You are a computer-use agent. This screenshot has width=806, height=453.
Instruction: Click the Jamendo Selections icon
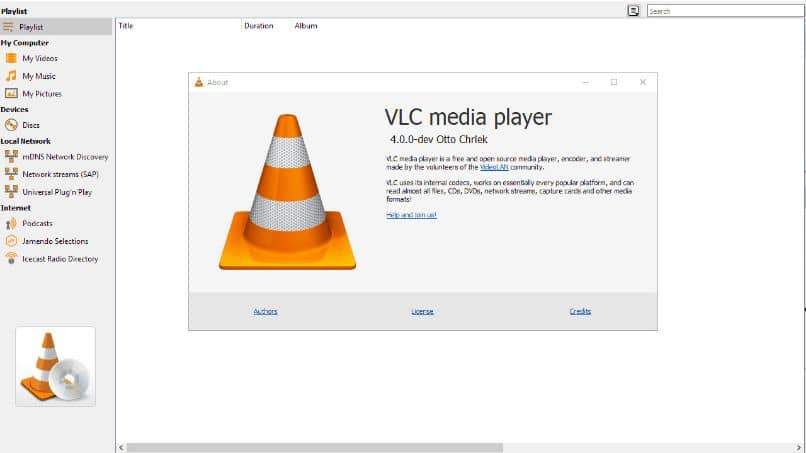[11, 241]
